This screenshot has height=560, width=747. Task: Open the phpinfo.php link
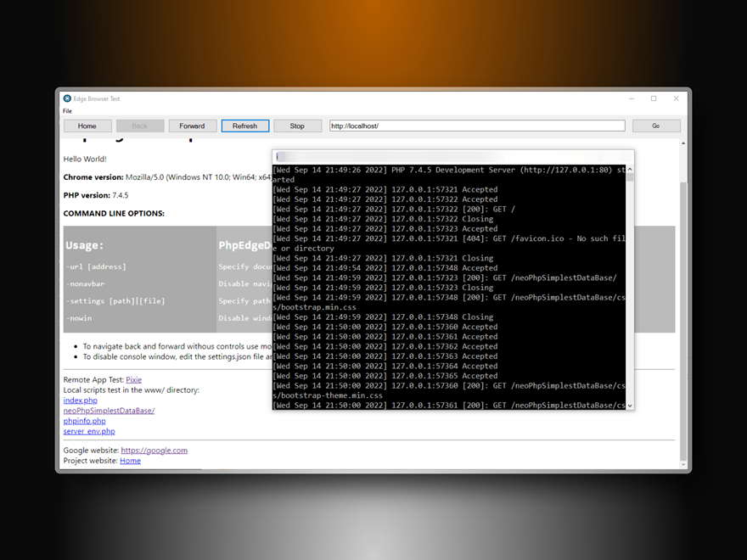point(84,421)
